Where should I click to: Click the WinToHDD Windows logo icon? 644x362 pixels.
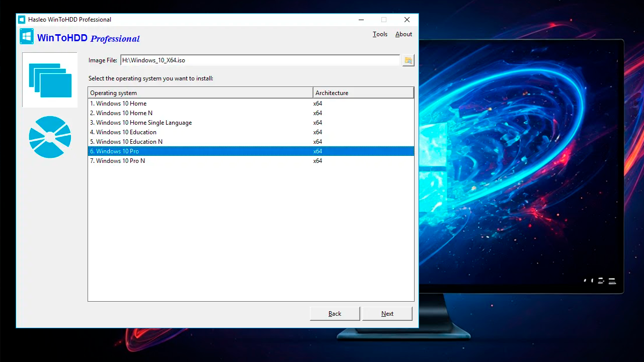27,37
